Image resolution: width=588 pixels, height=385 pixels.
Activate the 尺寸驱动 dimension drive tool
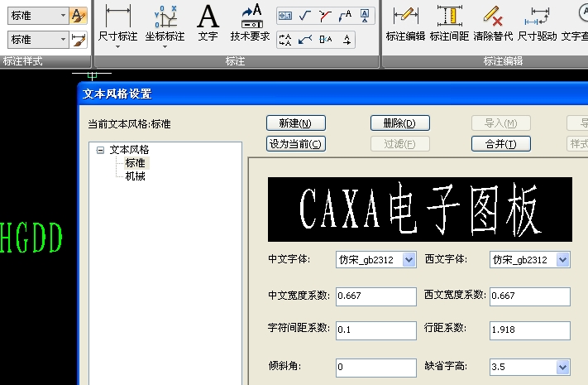tap(538, 16)
